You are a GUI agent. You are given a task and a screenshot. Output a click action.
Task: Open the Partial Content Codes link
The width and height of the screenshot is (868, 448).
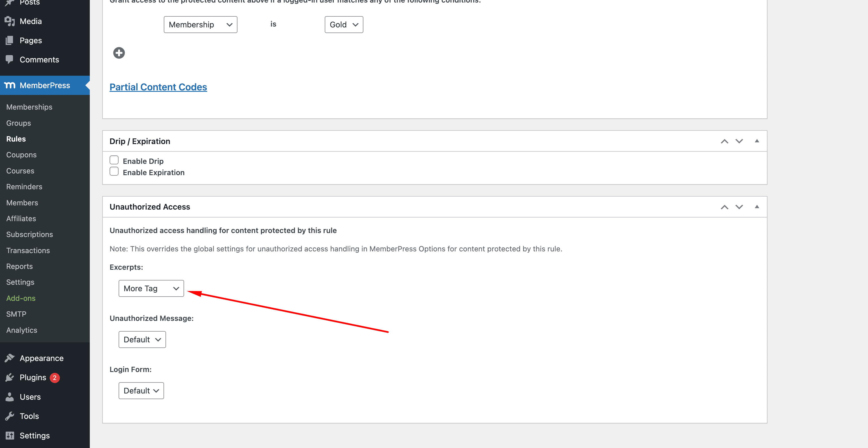[x=158, y=87]
